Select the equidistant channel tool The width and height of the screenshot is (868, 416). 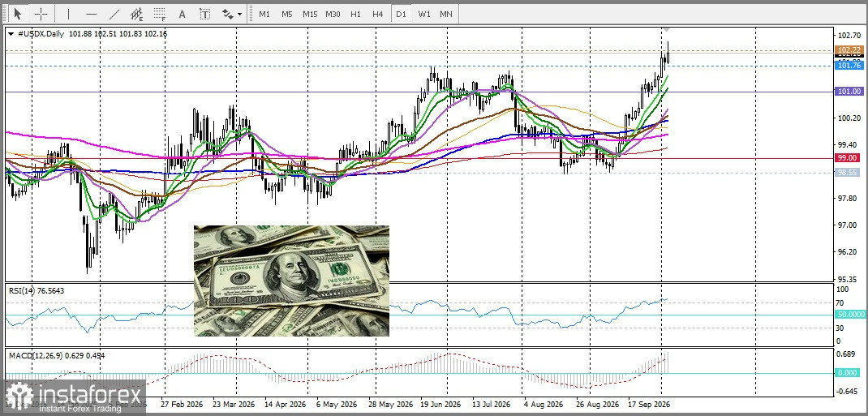(137, 14)
